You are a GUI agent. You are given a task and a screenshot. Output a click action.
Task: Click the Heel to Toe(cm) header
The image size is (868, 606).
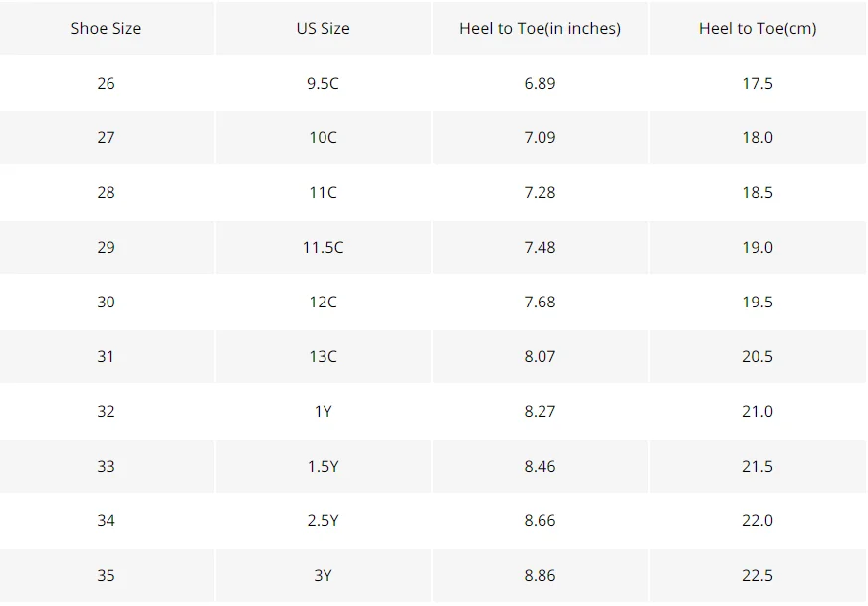click(758, 28)
